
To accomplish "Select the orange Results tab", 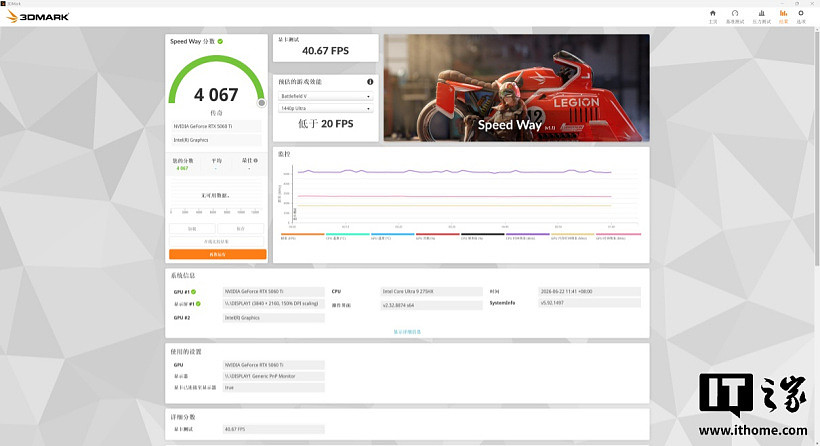I will point(783,16).
